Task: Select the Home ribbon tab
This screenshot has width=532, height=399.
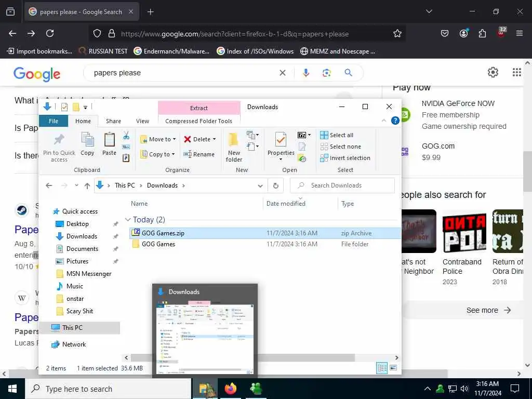Action: [x=83, y=121]
